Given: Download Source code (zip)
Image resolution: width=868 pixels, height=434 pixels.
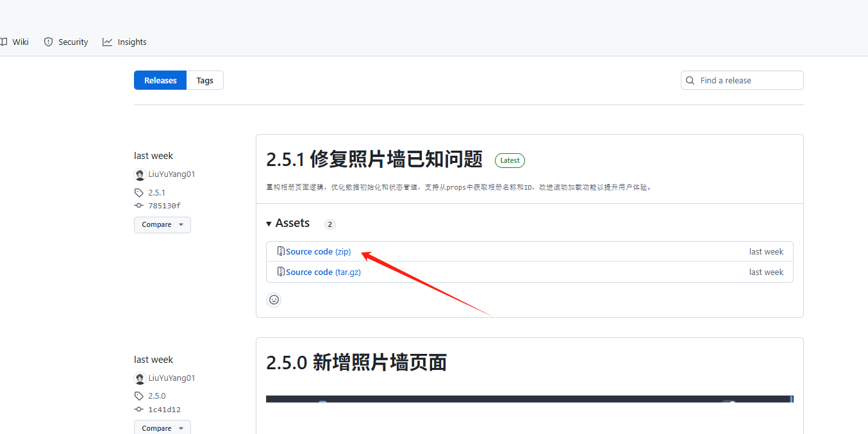Looking at the screenshot, I should 318,251.
